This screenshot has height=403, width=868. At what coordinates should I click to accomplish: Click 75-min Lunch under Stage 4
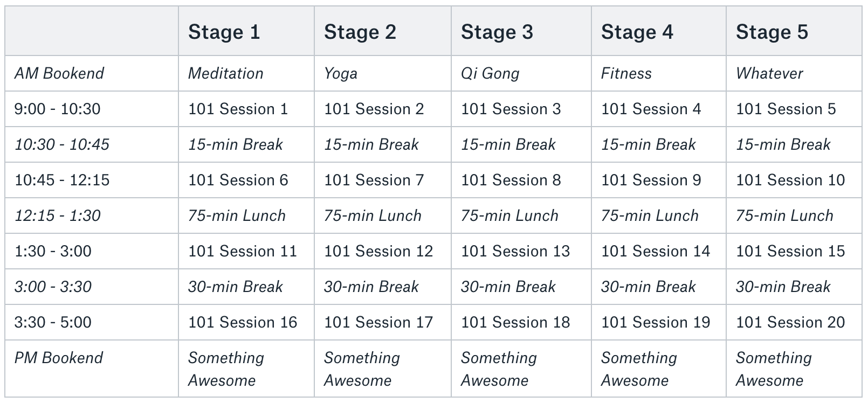coord(650,216)
